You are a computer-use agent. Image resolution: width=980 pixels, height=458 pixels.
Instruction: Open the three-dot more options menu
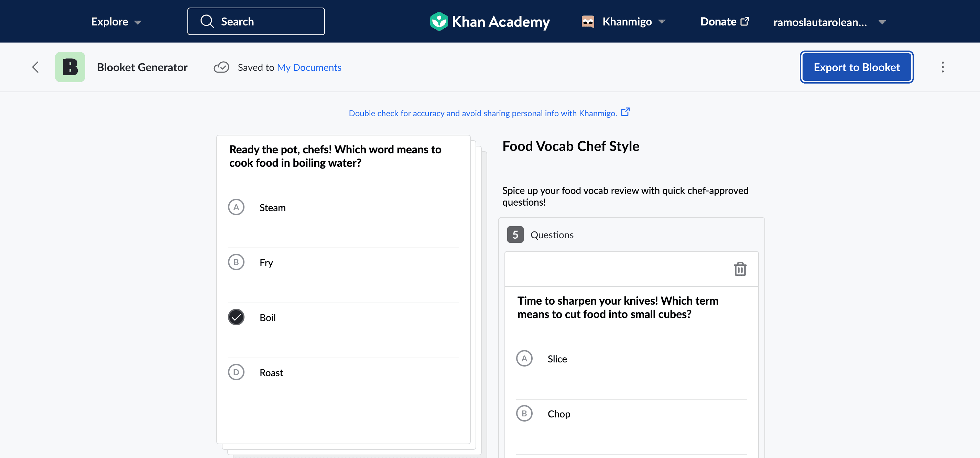point(942,67)
